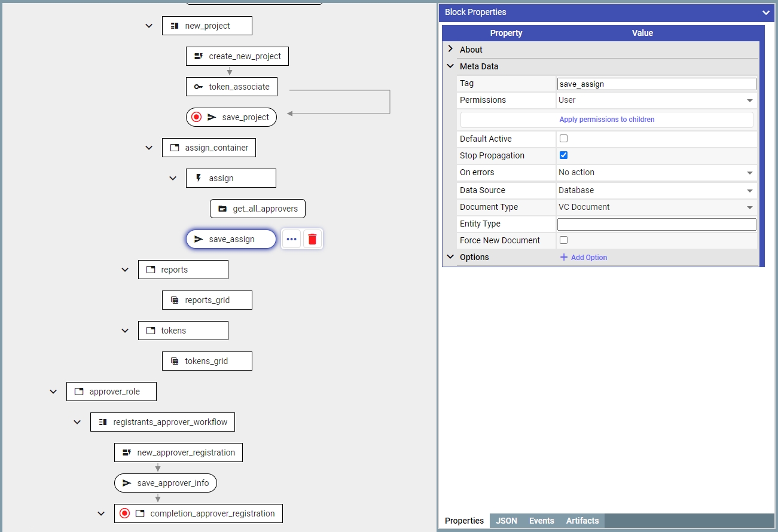Open the Document Type dropdown
778x532 pixels.
656,207
